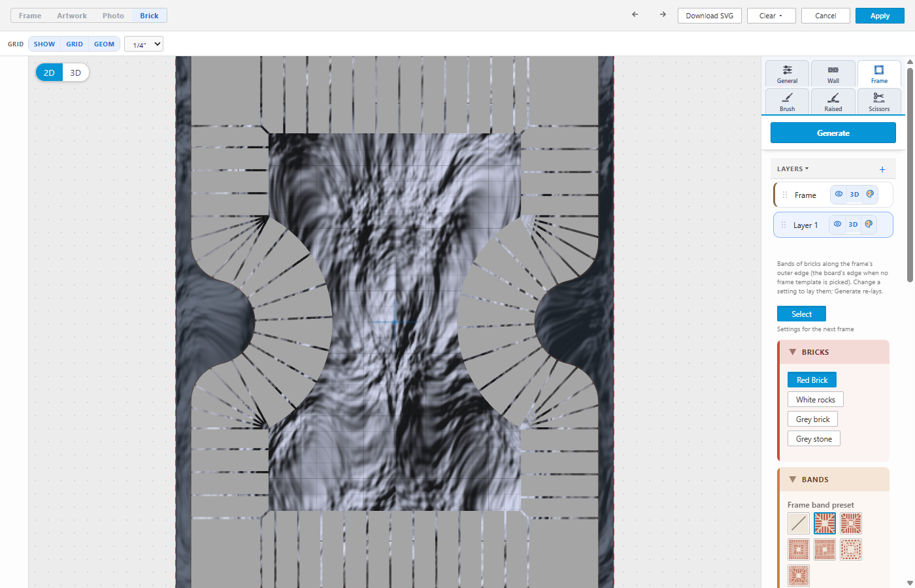Viewport: 915px width, 588px height.
Task: Grab the Layer 1 drag handle
Action: 784,225
